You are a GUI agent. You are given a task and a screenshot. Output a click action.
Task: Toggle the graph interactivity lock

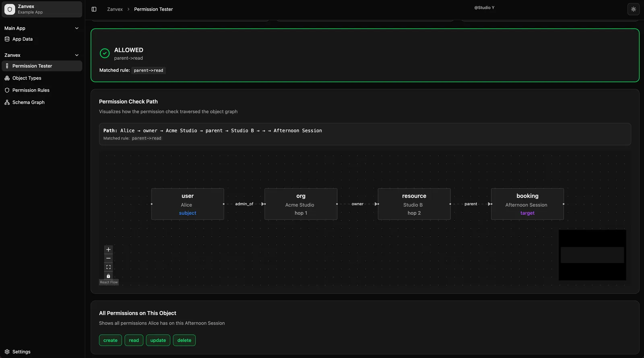click(108, 276)
